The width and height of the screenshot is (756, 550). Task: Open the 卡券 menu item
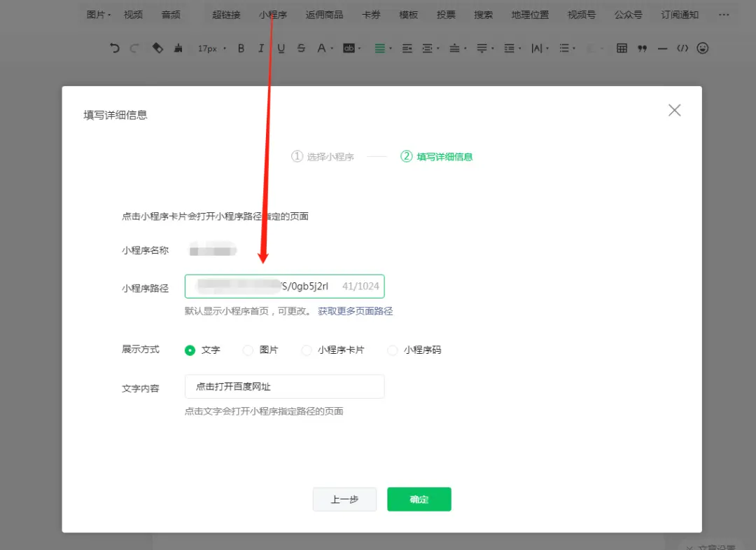(371, 14)
